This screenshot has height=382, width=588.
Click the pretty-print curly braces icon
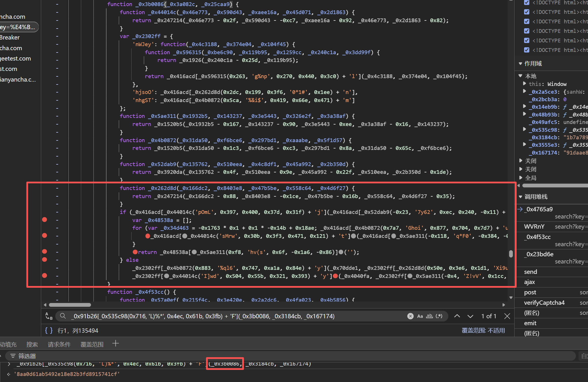pos(49,331)
